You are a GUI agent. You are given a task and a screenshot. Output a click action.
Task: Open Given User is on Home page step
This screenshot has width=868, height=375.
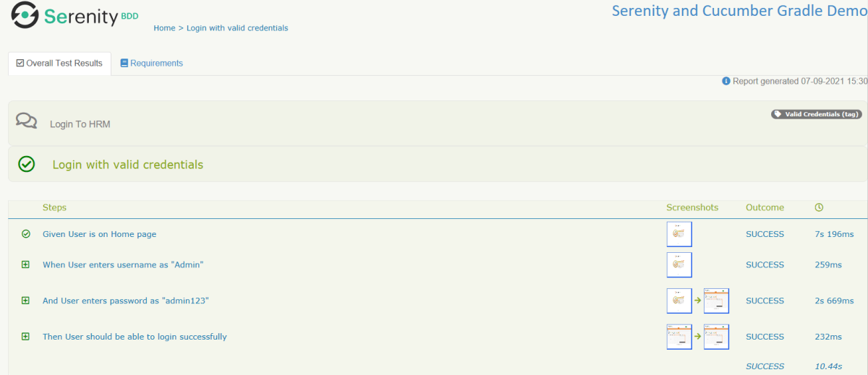[x=99, y=234]
